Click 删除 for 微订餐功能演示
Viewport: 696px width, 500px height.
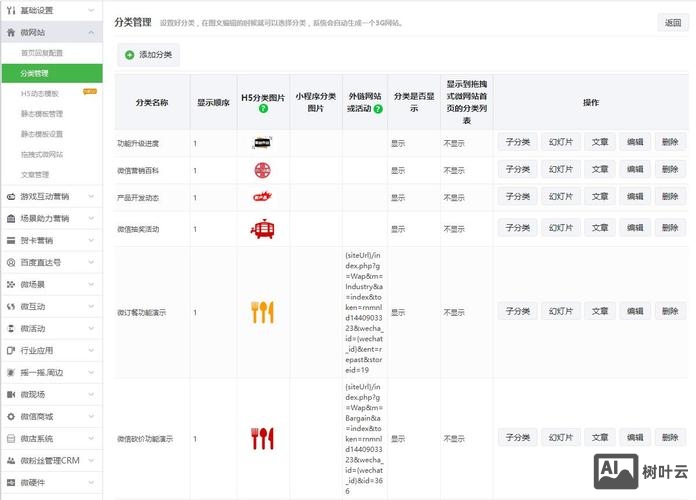coord(670,311)
